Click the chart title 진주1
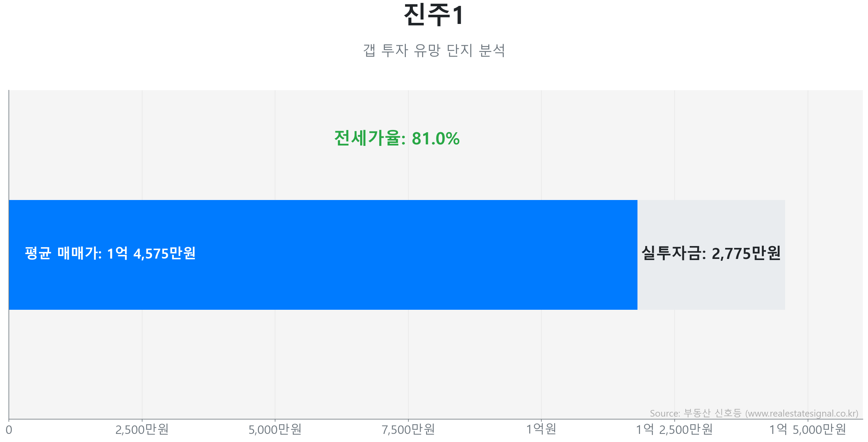 tap(433, 15)
